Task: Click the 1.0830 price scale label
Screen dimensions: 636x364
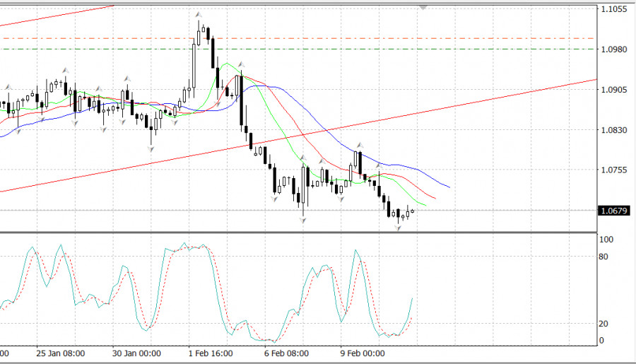Action: coord(614,130)
